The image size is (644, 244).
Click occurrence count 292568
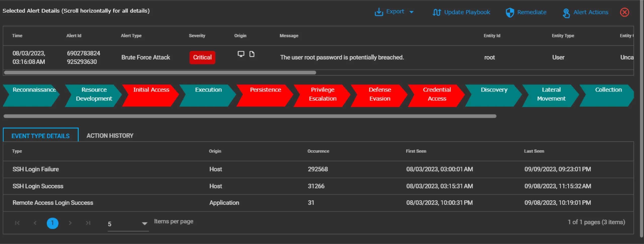tap(318, 169)
